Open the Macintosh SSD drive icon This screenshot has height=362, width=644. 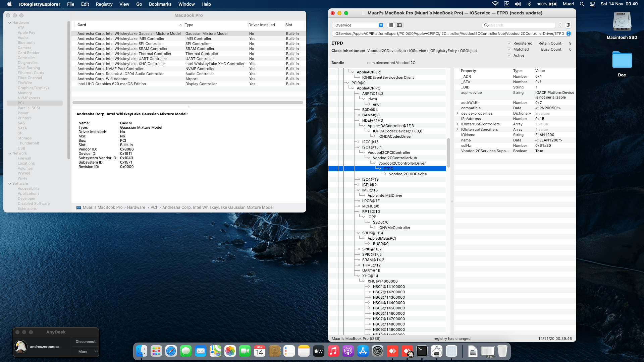point(622,22)
